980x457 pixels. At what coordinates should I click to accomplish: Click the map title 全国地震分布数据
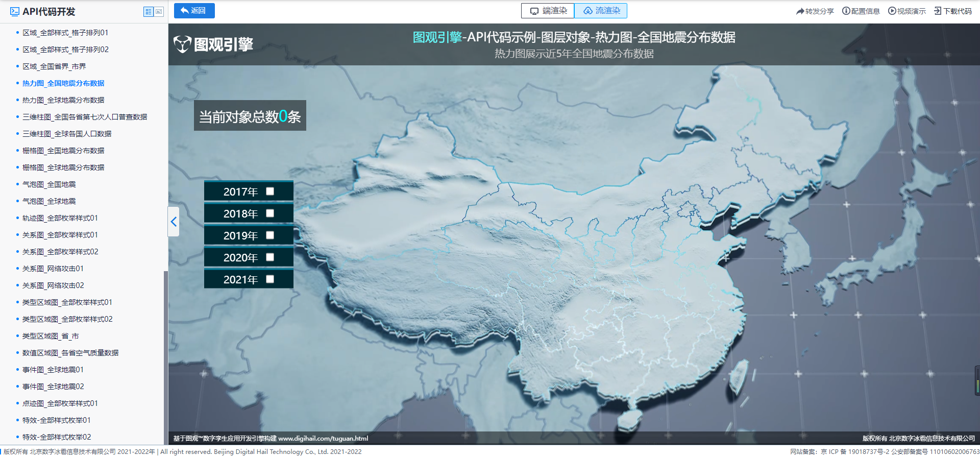pyautogui.click(x=687, y=37)
